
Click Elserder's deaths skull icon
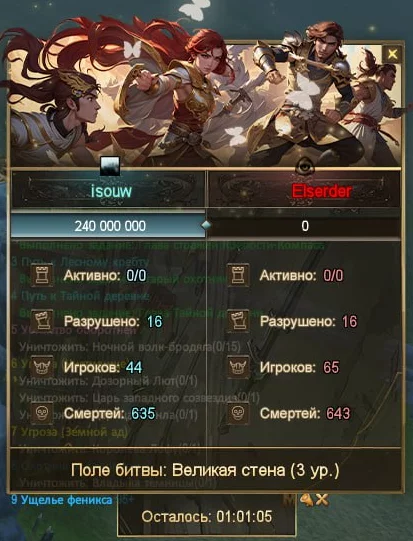point(238,413)
